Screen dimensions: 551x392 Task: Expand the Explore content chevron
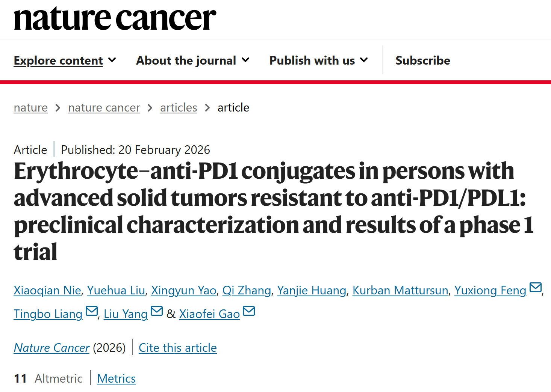pos(112,60)
